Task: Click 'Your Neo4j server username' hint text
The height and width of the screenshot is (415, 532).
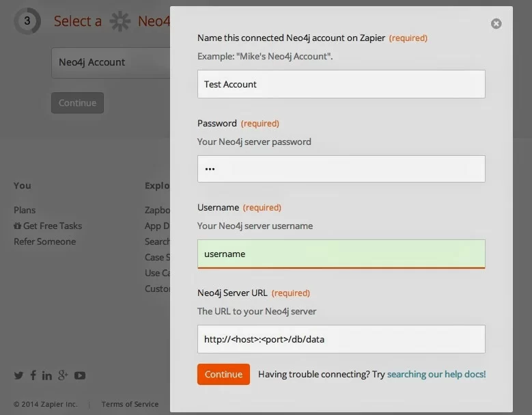Action: click(x=255, y=226)
